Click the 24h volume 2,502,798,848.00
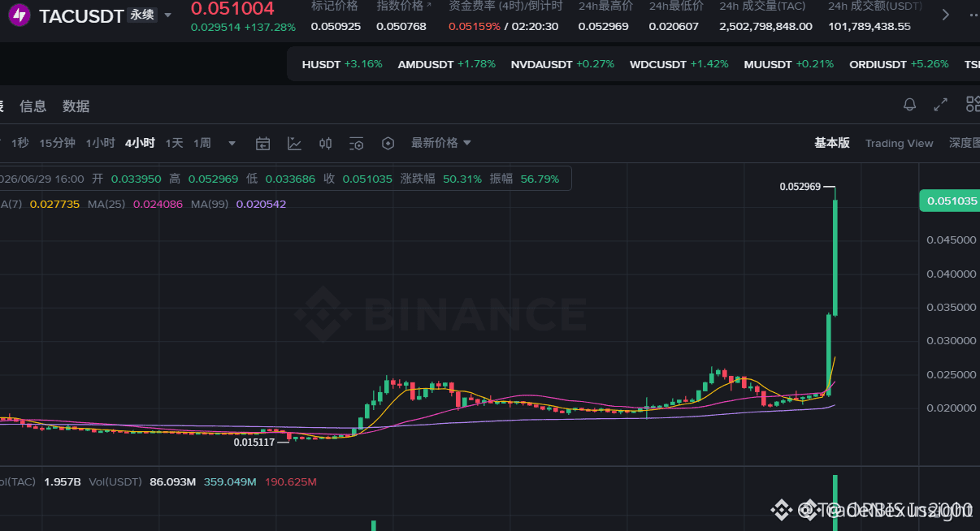 coord(765,26)
